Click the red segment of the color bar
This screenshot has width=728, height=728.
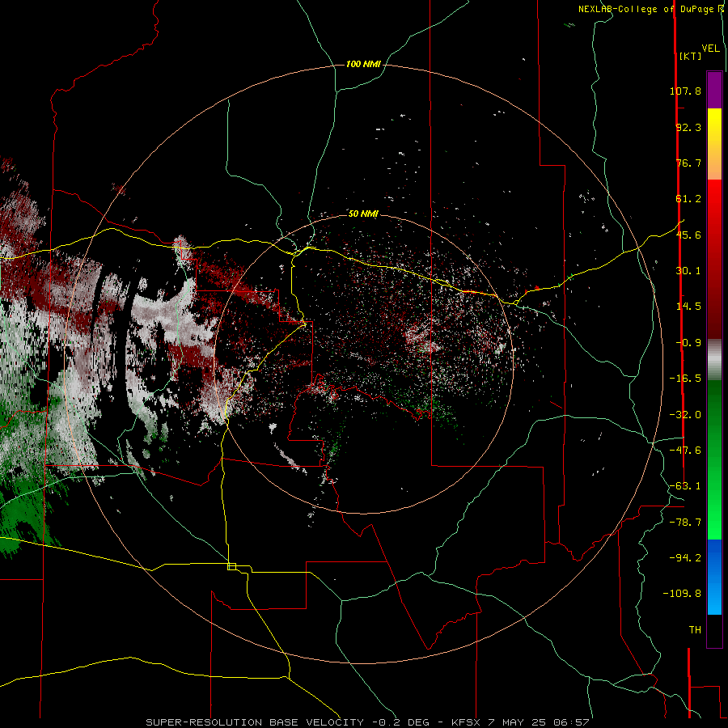pyautogui.click(x=714, y=259)
